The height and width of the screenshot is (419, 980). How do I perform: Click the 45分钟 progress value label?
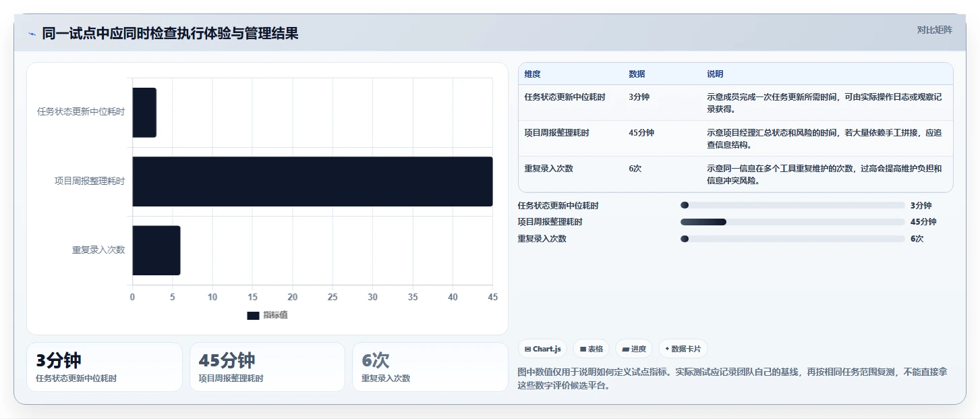click(923, 222)
